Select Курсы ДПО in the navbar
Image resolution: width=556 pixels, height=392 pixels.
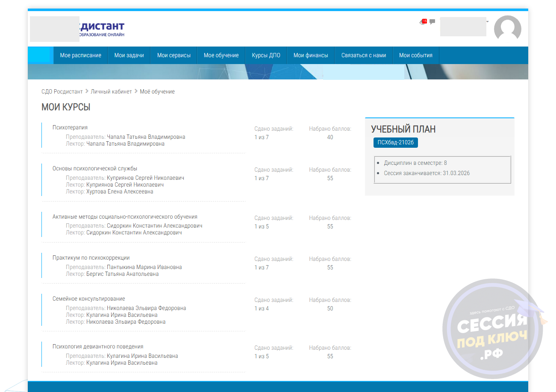tap(266, 55)
